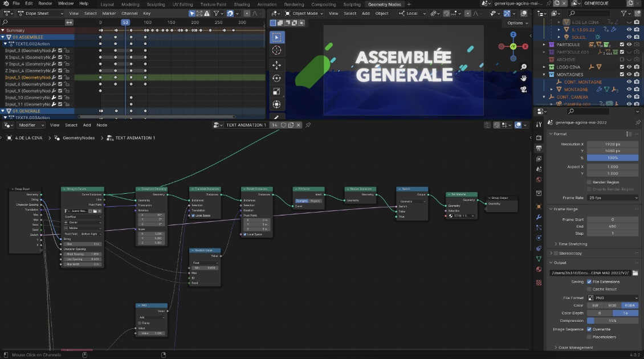Enable the Render Region checkbox
The width and height of the screenshot is (644, 359).
click(x=589, y=182)
